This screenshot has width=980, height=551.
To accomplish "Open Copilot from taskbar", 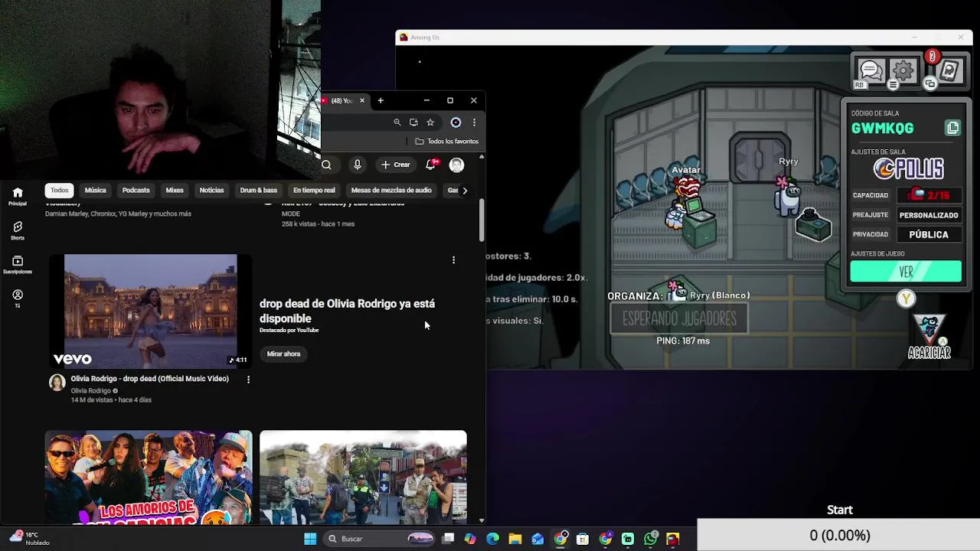I will tap(470, 539).
